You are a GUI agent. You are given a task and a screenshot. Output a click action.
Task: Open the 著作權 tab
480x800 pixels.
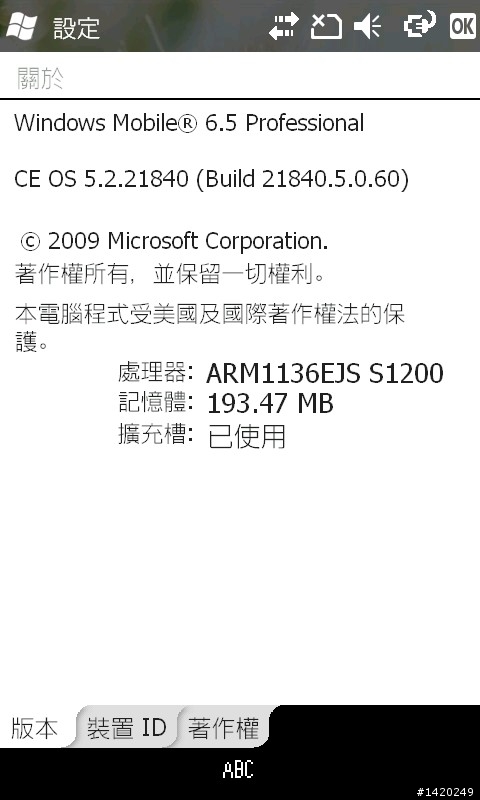tap(223, 728)
